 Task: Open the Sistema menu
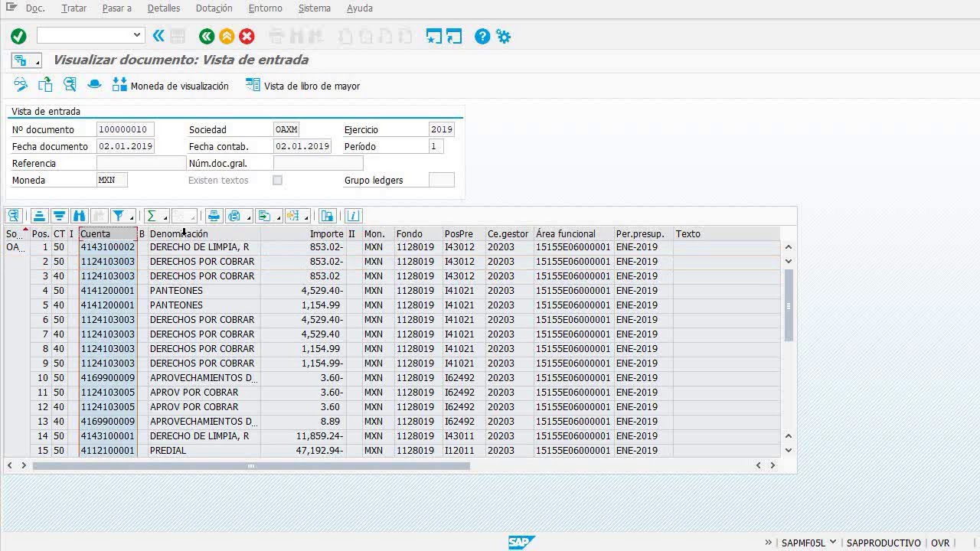pyautogui.click(x=315, y=8)
